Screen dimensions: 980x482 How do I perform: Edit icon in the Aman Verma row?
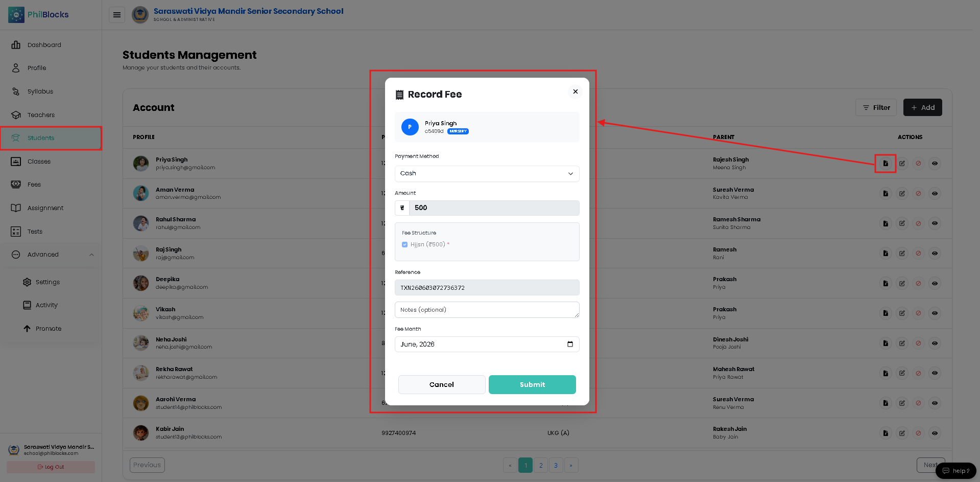[x=902, y=194]
